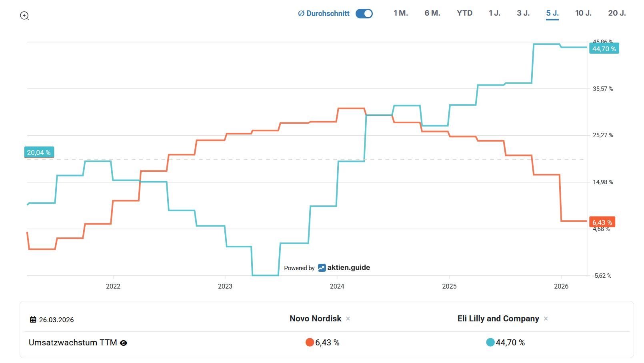Image resolution: width=644 pixels, height=363 pixels.
Task: Click the 6,43 % orange chart label
Action: pyautogui.click(x=602, y=222)
